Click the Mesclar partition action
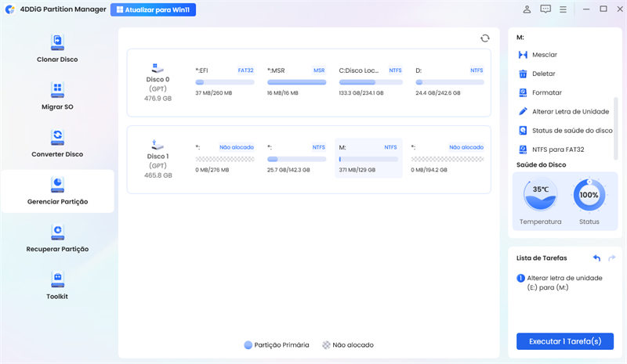Viewport: 627px width, 364px height. coord(543,55)
